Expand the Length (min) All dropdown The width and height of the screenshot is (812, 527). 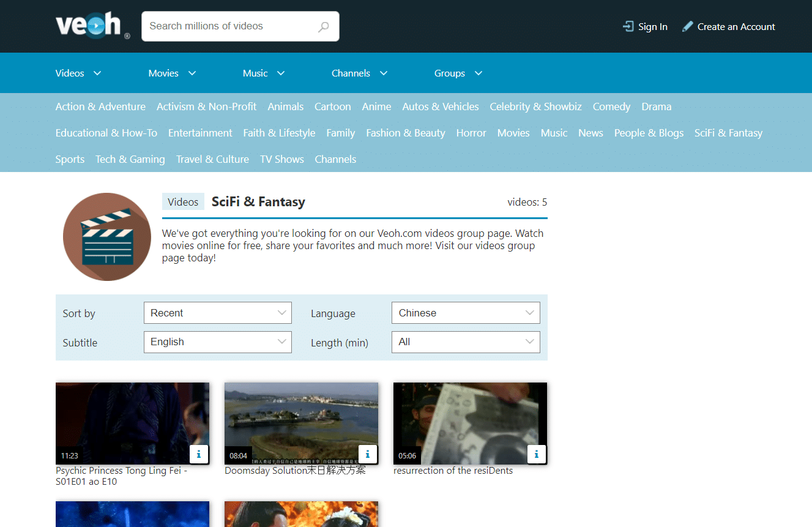pos(465,342)
